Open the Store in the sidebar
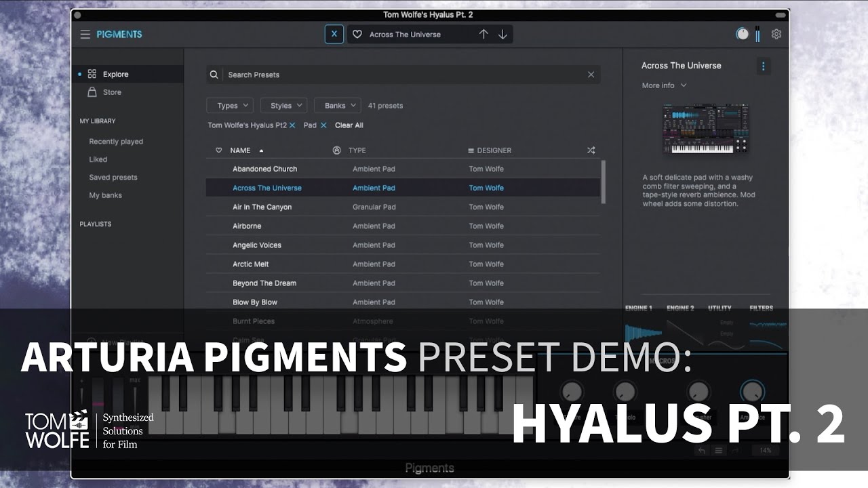The image size is (868, 488). (112, 92)
